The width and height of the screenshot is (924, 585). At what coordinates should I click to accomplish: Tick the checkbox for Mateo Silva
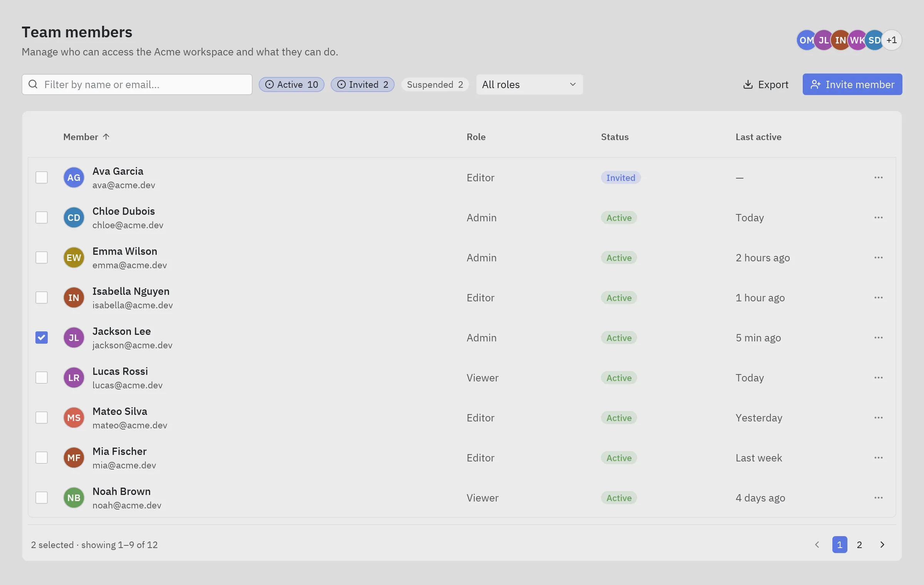tap(42, 418)
